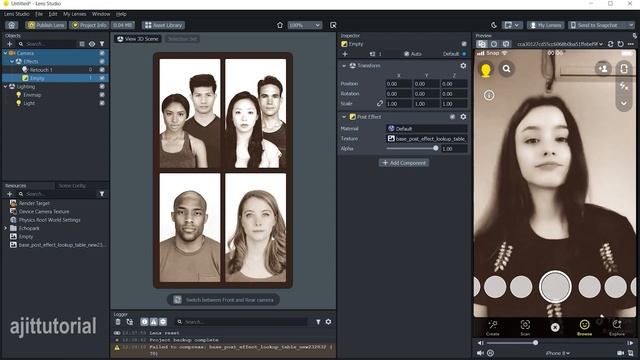Viewport: 640px width, 360px height.
Task: Collapse the Transform section in Inspector
Action: (344, 66)
